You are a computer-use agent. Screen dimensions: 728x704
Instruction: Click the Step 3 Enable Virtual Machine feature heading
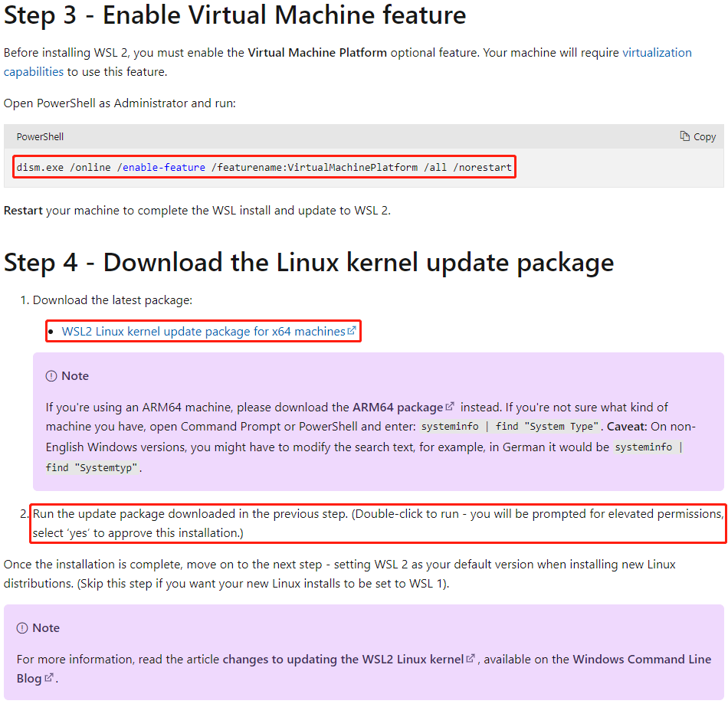pos(234,15)
